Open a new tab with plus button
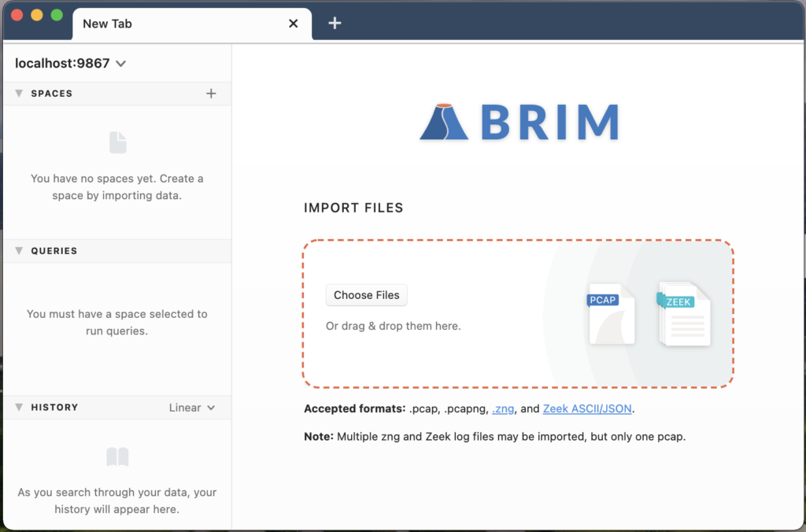Viewport: 806px width, 532px height. pyautogui.click(x=335, y=23)
